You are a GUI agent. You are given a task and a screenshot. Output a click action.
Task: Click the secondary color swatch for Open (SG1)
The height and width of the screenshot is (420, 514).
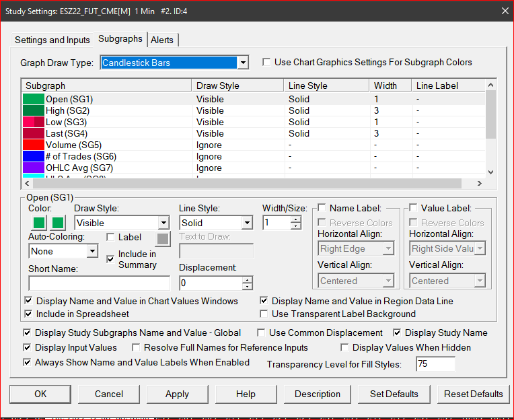[59, 223]
